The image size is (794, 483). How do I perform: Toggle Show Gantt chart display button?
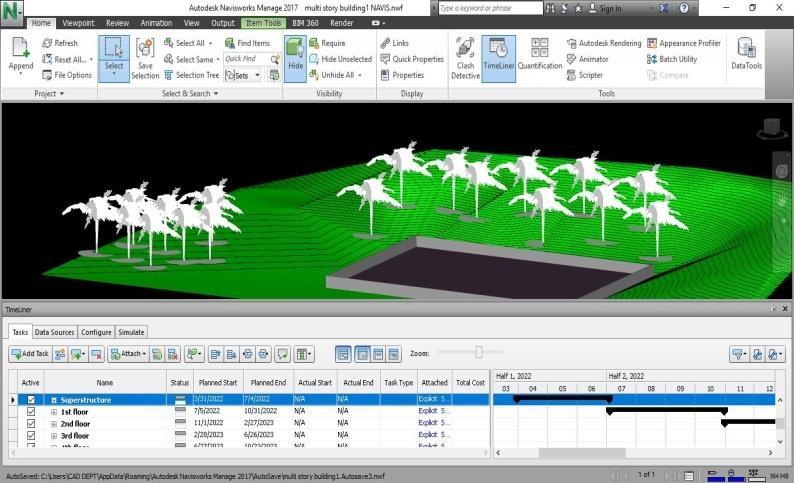pyautogui.click(x=343, y=354)
